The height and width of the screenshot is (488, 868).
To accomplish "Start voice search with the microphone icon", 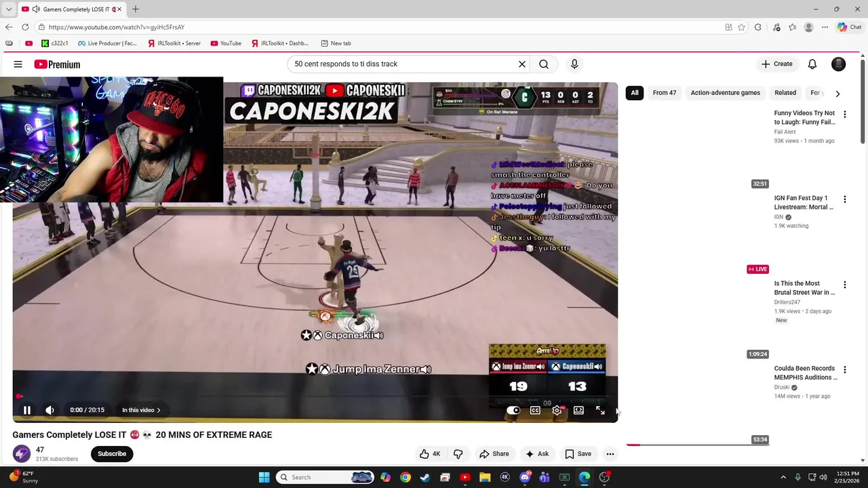I will coord(574,64).
